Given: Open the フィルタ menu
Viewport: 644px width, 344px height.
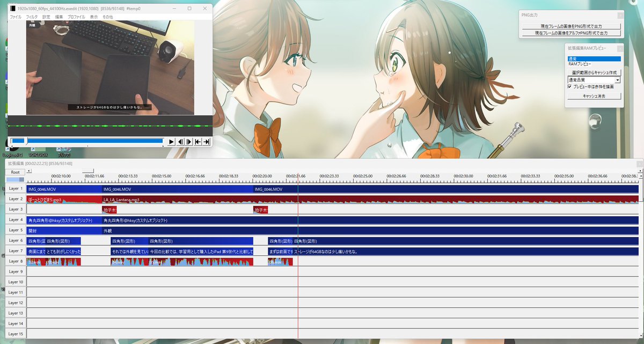Looking at the screenshot, I should (32, 17).
